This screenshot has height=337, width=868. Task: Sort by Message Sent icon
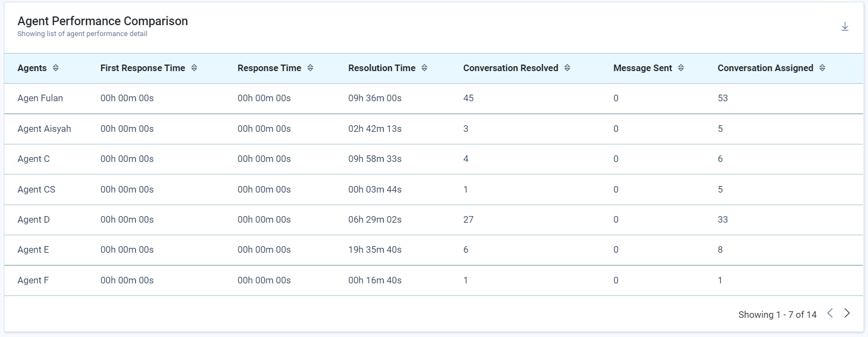pyautogui.click(x=681, y=68)
